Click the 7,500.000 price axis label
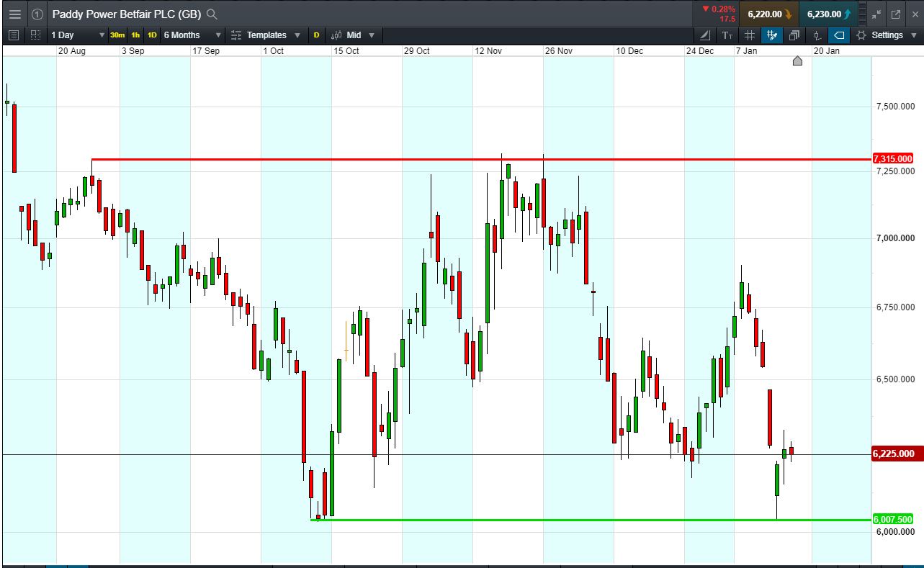This screenshot has height=568, width=924. click(895, 107)
